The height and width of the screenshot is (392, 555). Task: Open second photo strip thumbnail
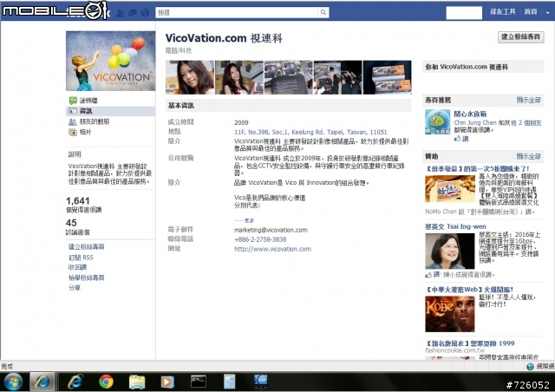pyautogui.click(x=239, y=77)
